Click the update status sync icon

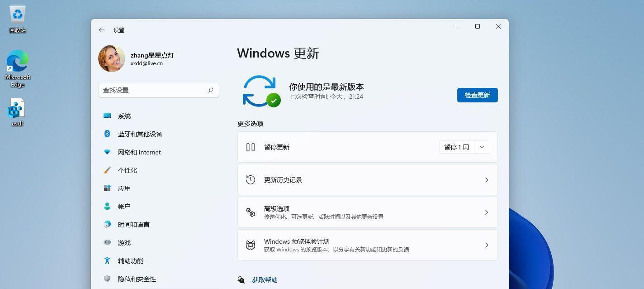pos(261,91)
